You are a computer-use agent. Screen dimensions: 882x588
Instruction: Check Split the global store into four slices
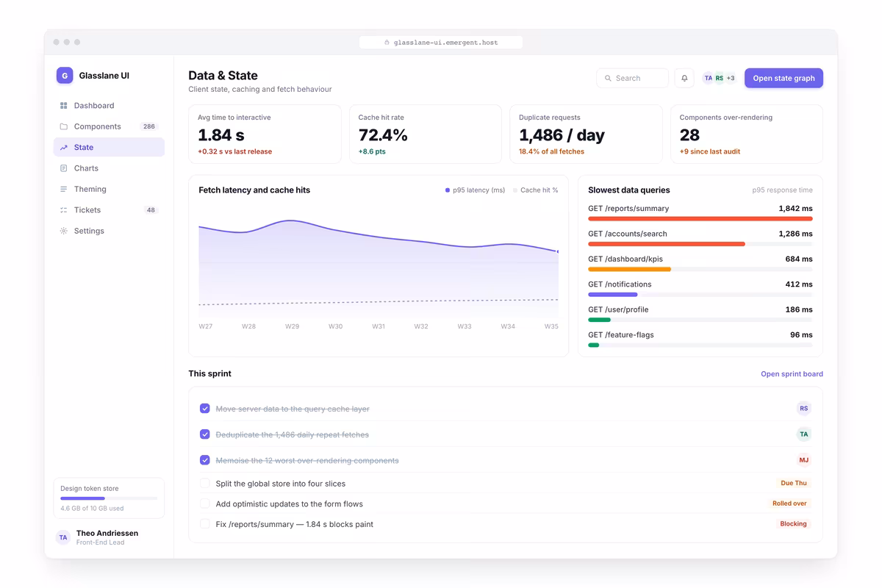pyautogui.click(x=205, y=484)
